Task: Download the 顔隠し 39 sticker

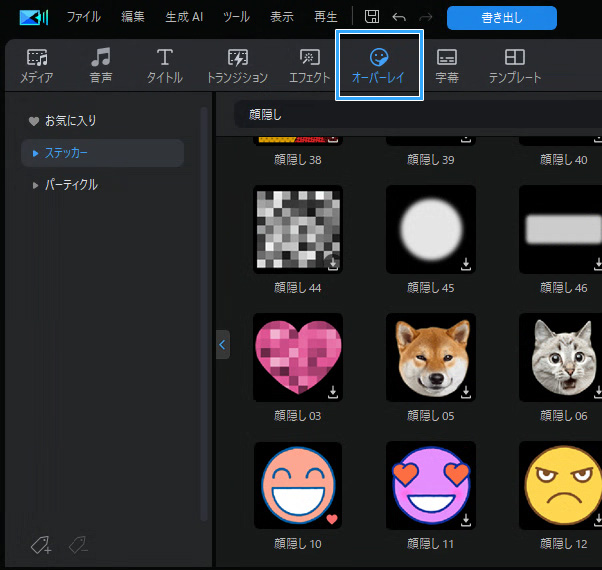Action: click(466, 139)
